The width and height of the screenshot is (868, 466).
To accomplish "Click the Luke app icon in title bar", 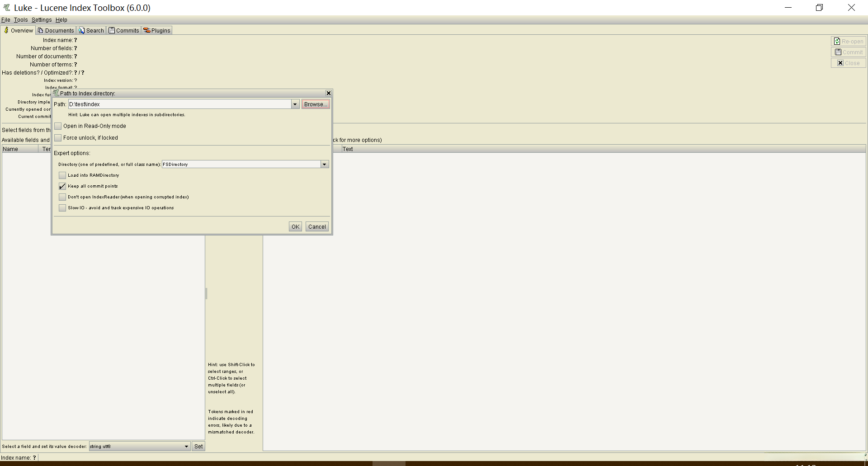I will [7, 8].
